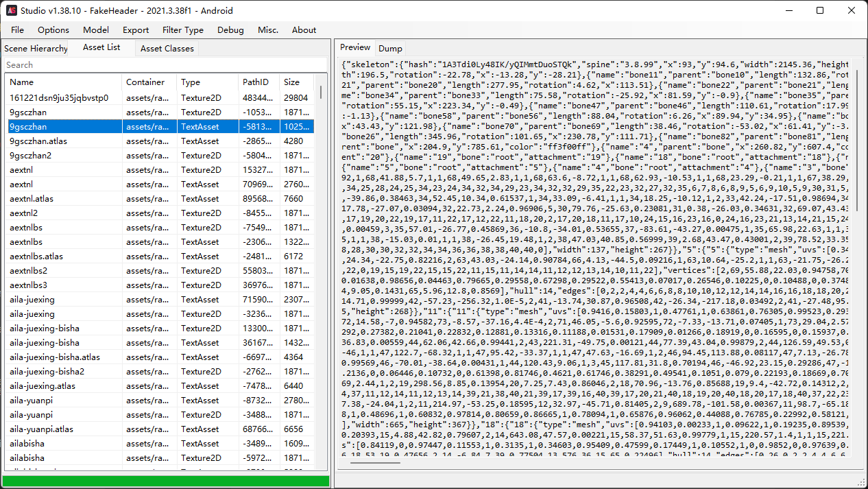This screenshot has height=489, width=868.
Task: Select aextnlbs.atlas asset row
Action: coord(160,257)
